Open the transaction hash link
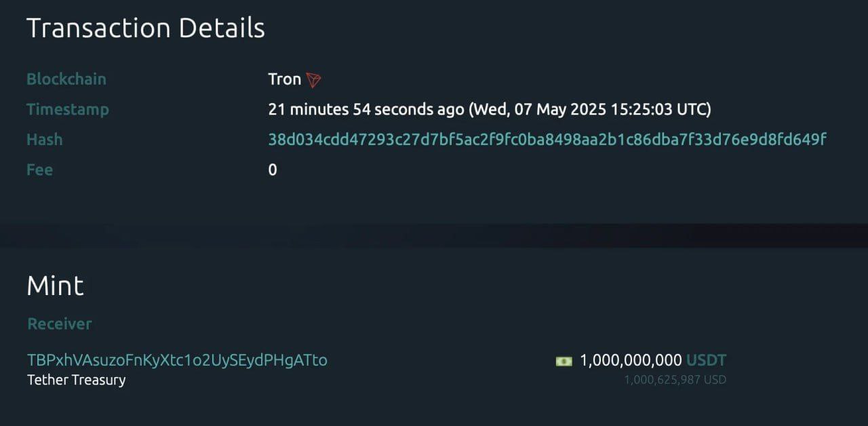The width and height of the screenshot is (868, 426). (547, 140)
